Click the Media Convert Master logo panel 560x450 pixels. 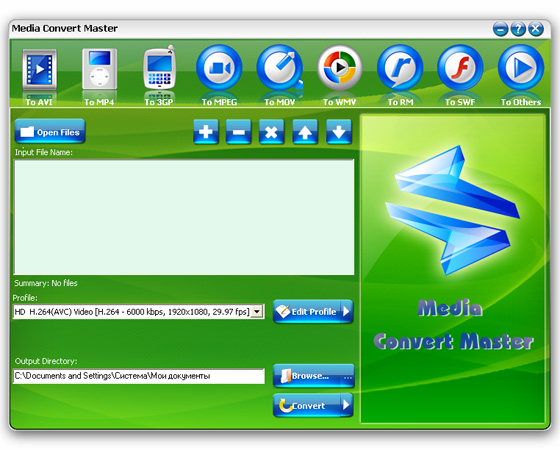click(x=453, y=269)
